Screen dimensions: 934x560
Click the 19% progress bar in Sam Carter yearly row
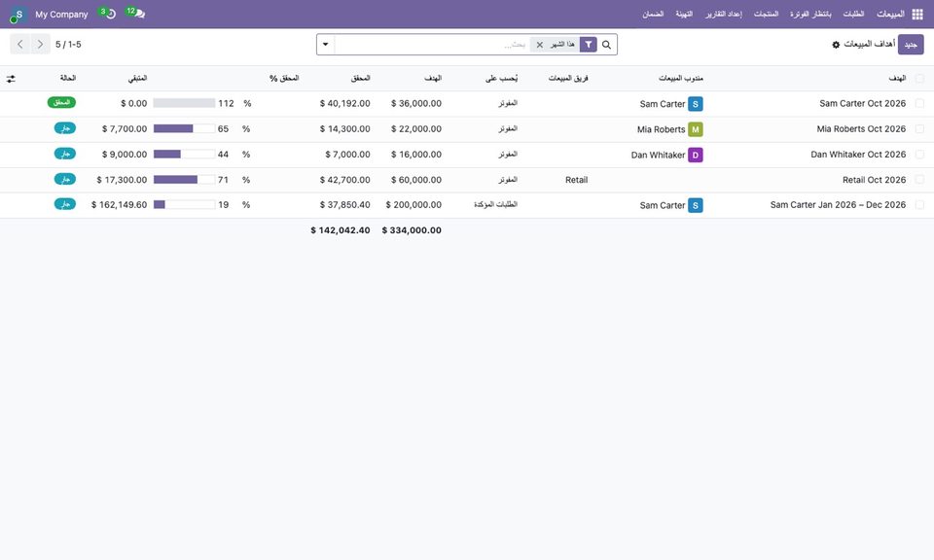click(x=184, y=205)
